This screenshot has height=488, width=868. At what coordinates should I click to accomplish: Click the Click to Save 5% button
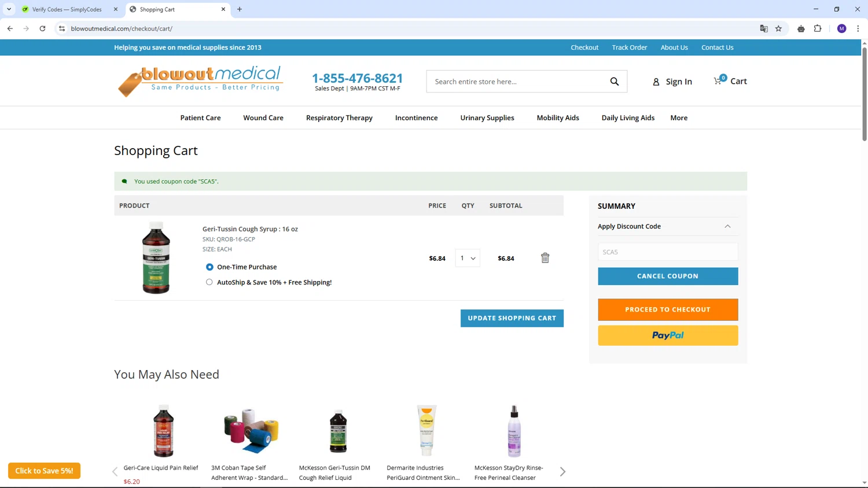coord(44,471)
